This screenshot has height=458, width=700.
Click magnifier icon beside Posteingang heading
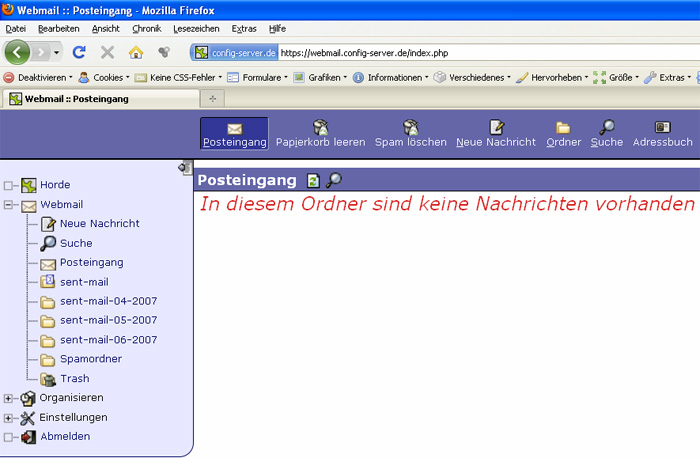(334, 181)
